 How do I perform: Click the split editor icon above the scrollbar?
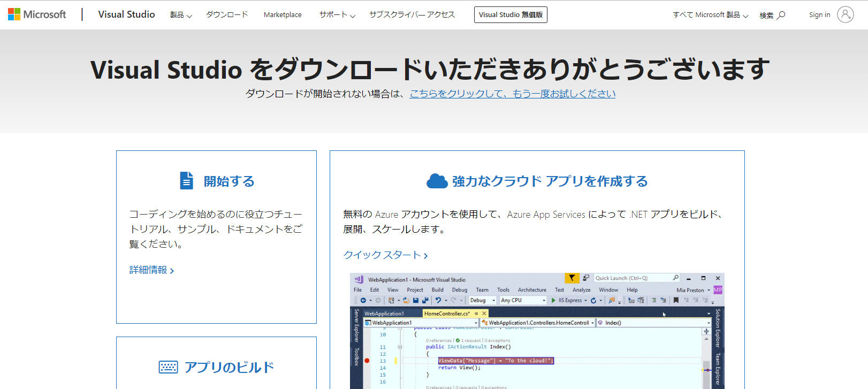pos(706,331)
